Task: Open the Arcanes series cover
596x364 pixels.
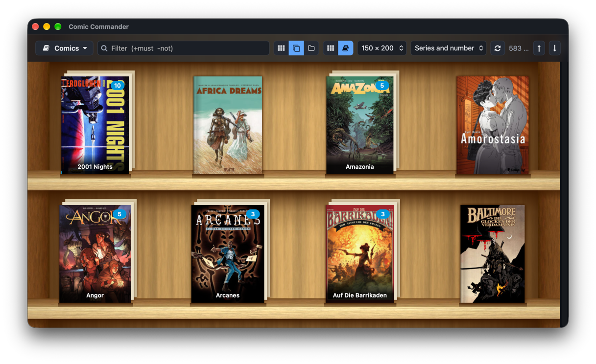Action: (228, 254)
